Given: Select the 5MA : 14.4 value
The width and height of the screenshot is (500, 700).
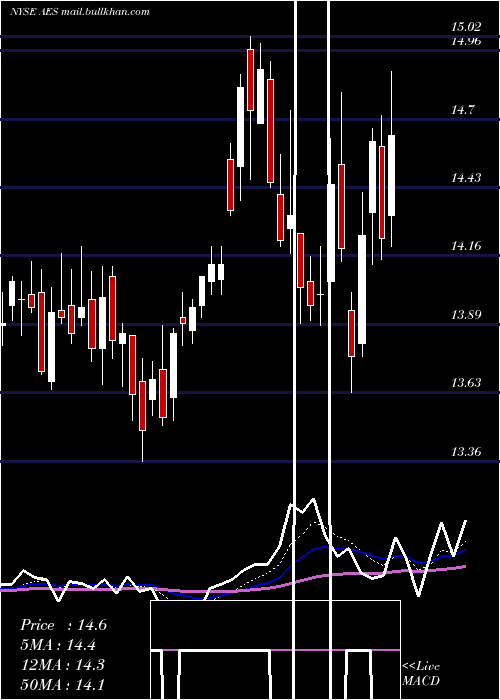Looking at the screenshot, I should click(58, 645).
